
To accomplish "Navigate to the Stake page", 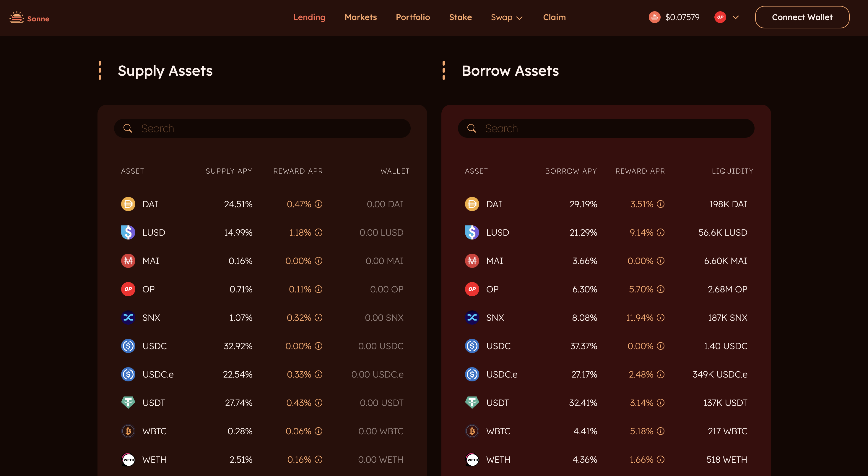I will tap(460, 17).
